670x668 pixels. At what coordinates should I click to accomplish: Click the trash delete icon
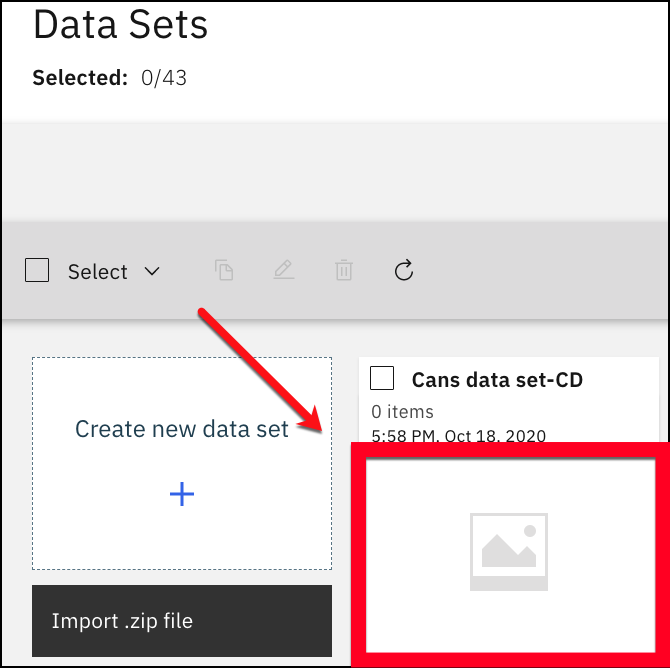tap(344, 270)
